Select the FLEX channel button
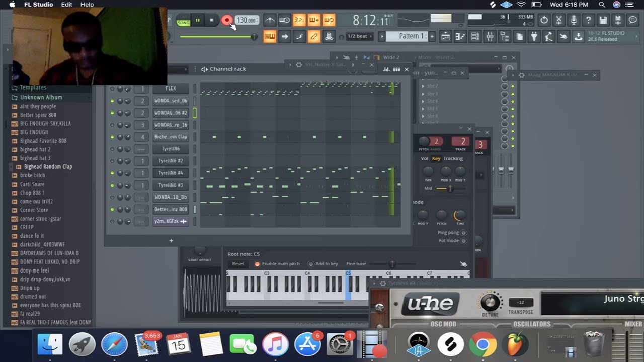The height and width of the screenshot is (362, 644). point(171,88)
